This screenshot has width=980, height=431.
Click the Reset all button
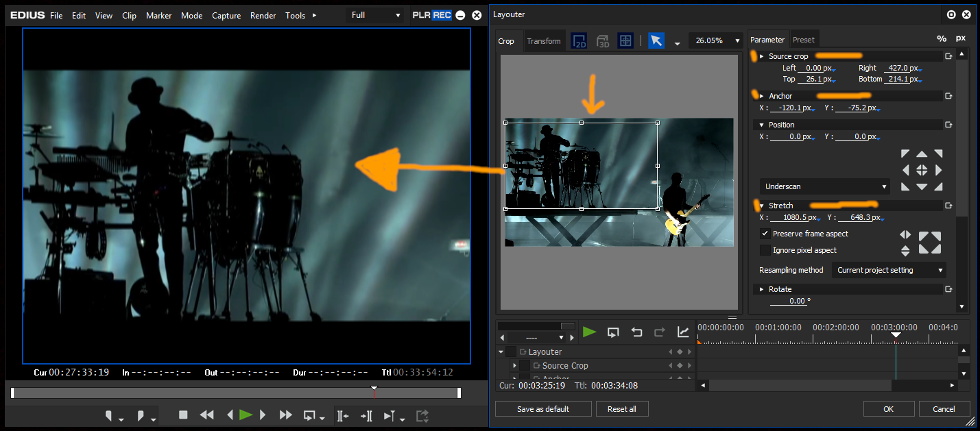(621, 409)
